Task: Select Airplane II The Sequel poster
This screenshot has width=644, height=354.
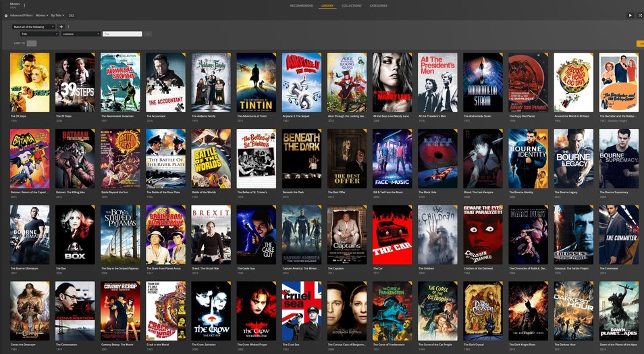Action: point(302,82)
